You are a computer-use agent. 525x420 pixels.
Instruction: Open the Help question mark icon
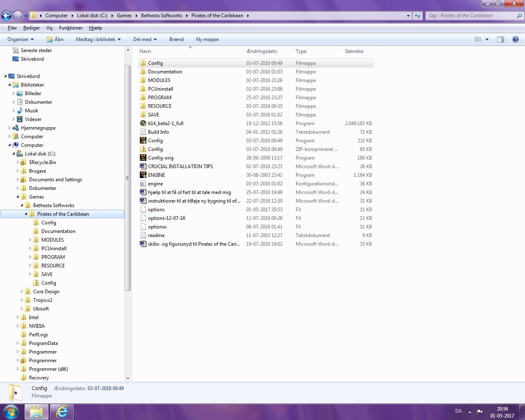(516, 39)
